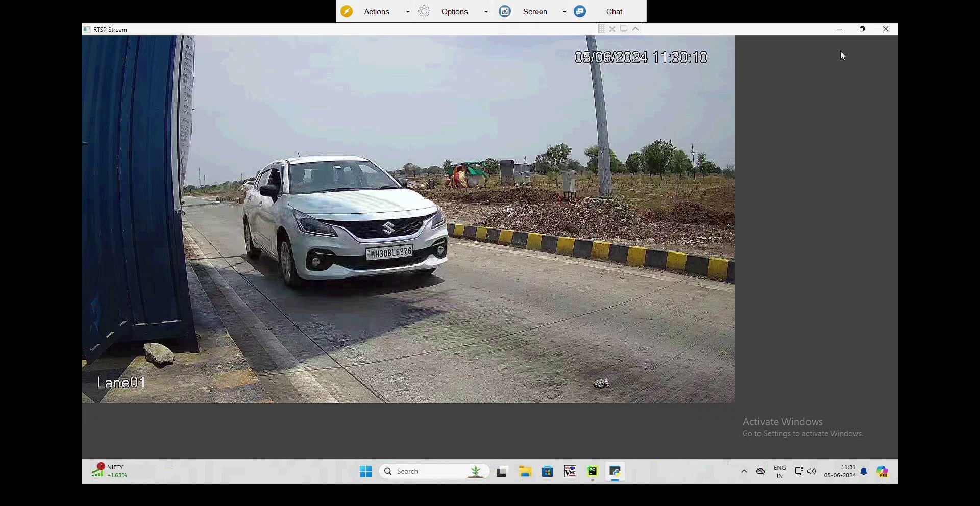
Task: Open the Actions menu in remote toolbar
Action: point(377,12)
